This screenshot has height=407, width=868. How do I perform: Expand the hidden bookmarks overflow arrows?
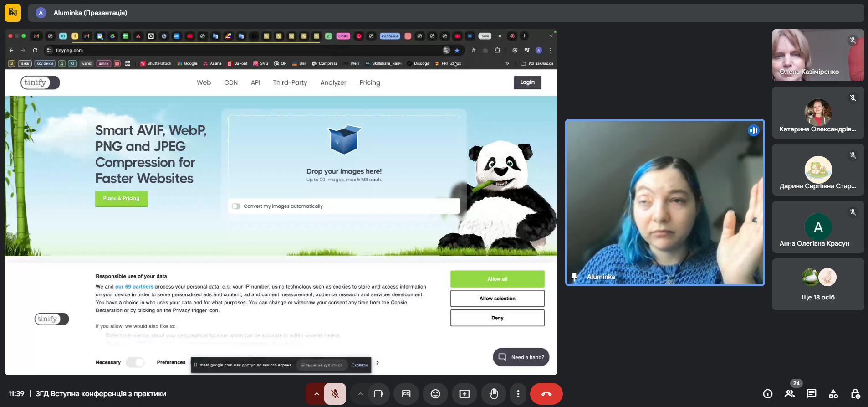(507, 63)
